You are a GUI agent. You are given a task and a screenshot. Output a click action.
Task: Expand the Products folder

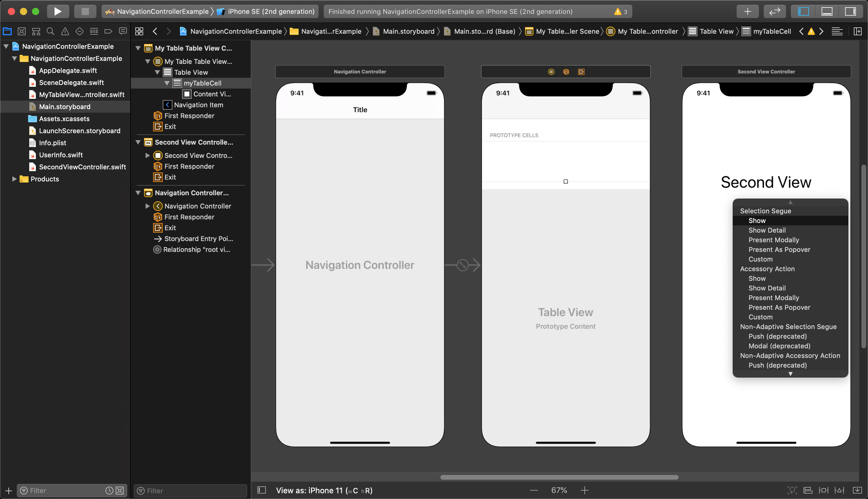click(14, 179)
